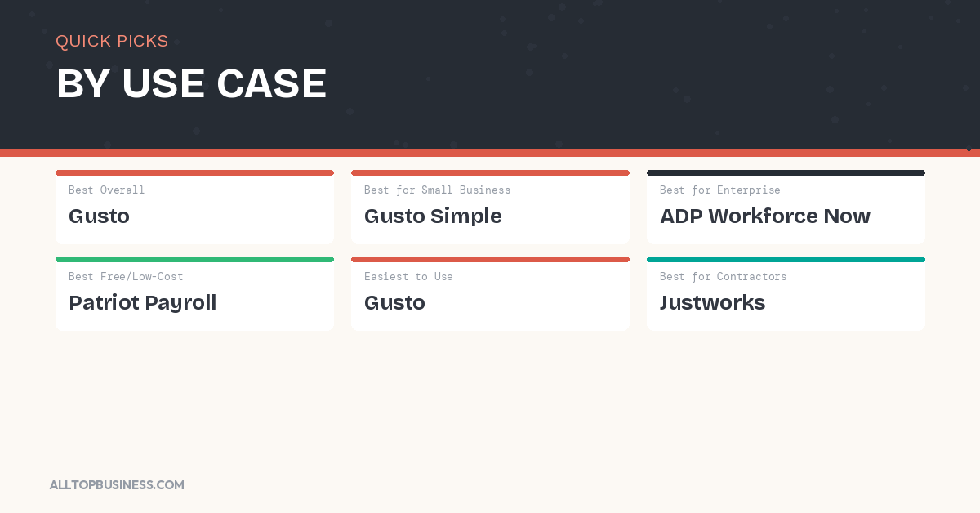
Task: Click the Best for Enterprise label
Action: point(719,190)
